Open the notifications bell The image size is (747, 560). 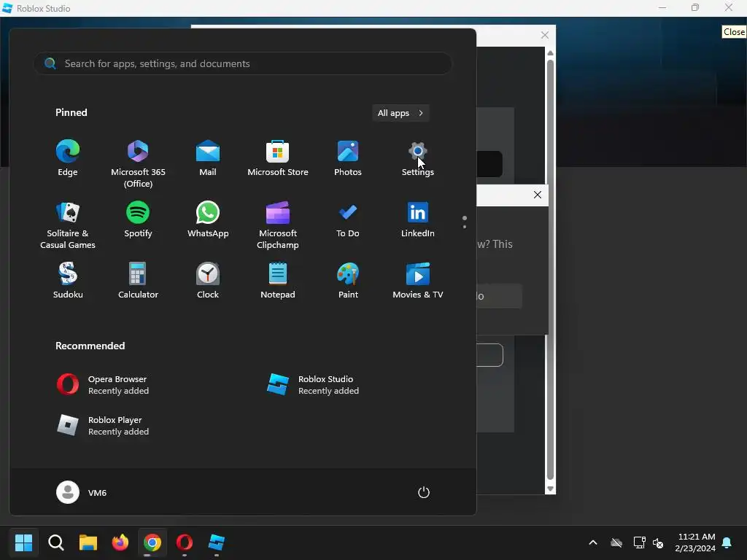[727, 542]
